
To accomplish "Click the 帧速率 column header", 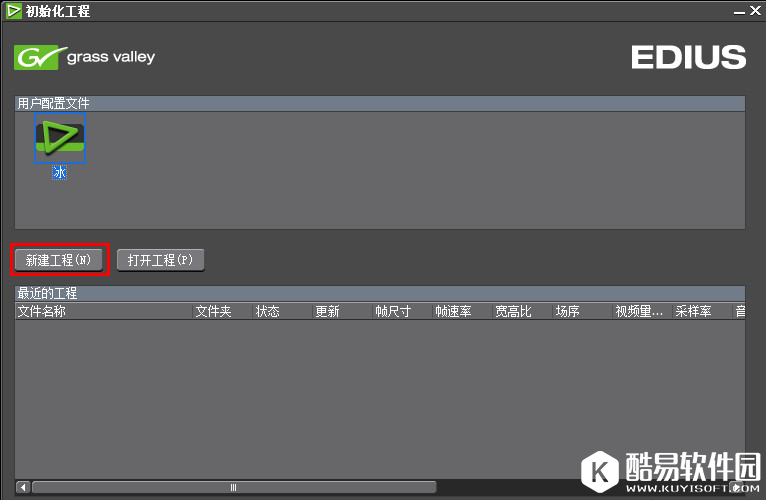I will pos(463,311).
